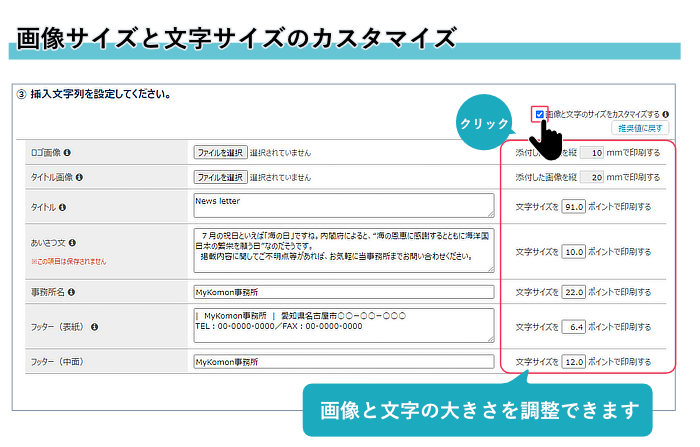Click info icon beside タイトル画像 label
Viewport: 700px width, 447px height.
79,177
